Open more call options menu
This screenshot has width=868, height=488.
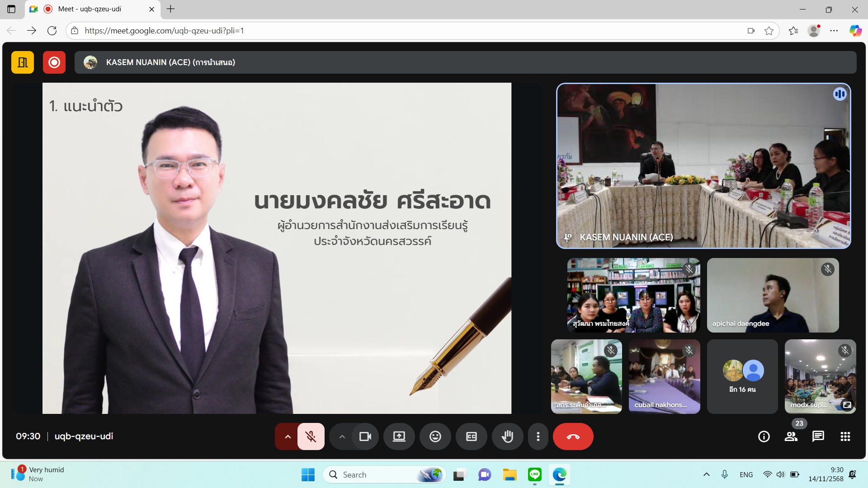pyautogui.click(x=538, y=436)
